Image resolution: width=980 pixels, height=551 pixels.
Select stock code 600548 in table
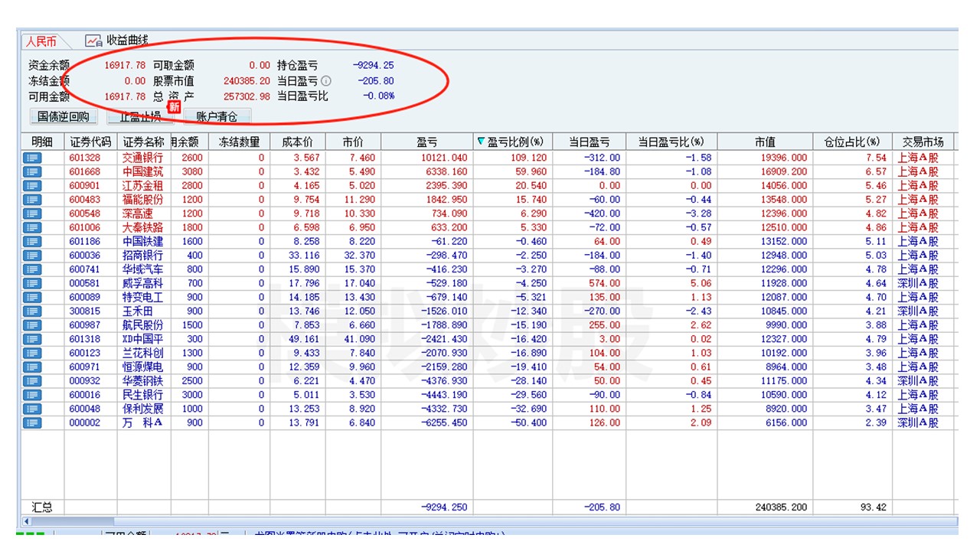(x=84, y=214)
